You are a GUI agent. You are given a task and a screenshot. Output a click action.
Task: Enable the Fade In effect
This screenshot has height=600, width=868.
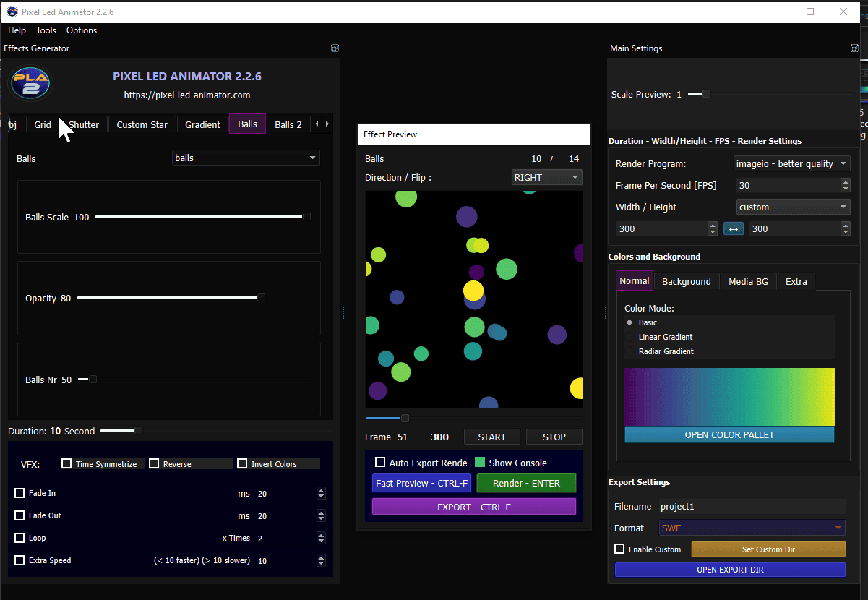click(x=19, y=493)
